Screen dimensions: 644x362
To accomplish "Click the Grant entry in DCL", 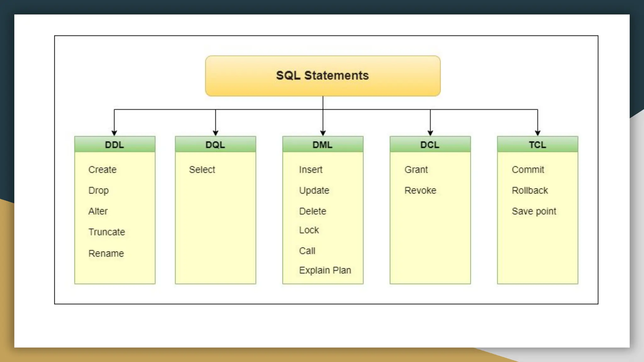I will point(416,170).
